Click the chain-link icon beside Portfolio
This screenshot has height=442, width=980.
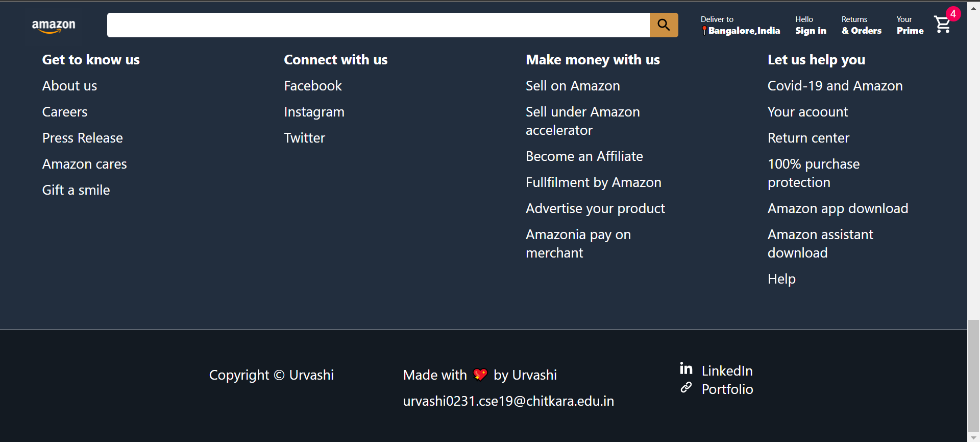pos(686,388)
